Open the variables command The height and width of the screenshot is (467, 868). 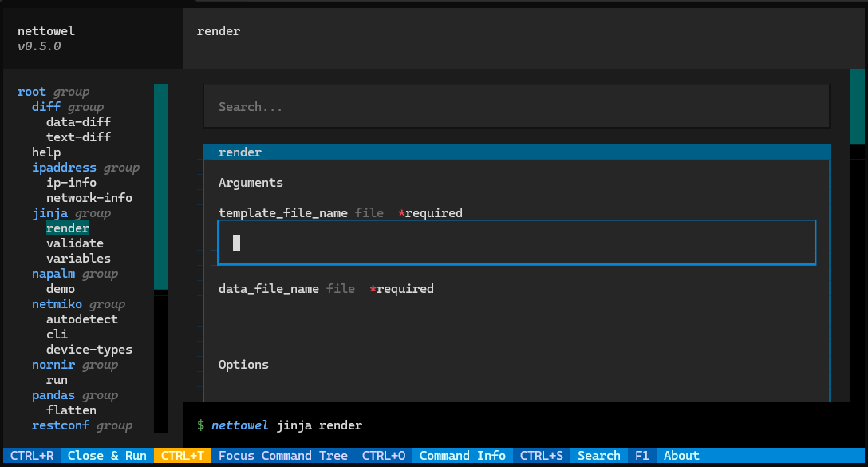(x=79, y=259)
